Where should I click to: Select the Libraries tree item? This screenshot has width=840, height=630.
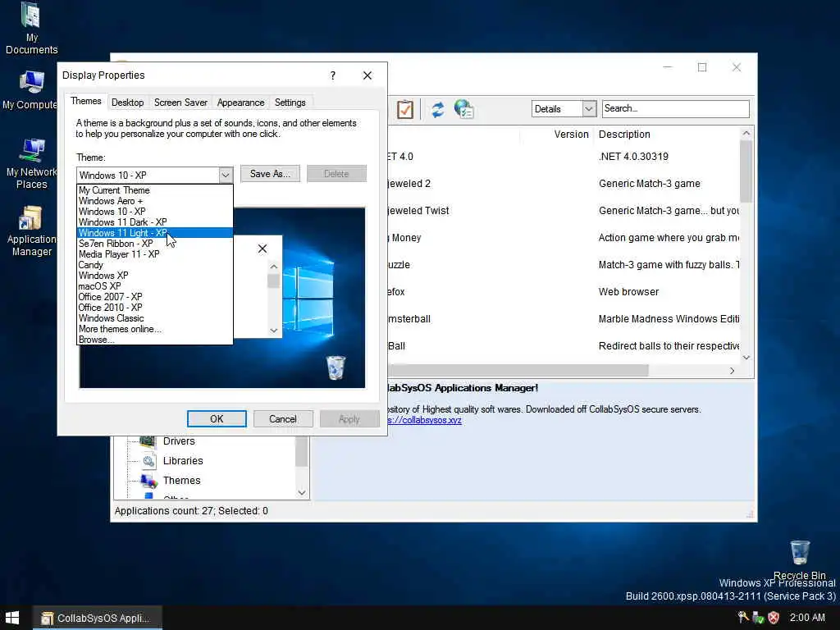183,461
